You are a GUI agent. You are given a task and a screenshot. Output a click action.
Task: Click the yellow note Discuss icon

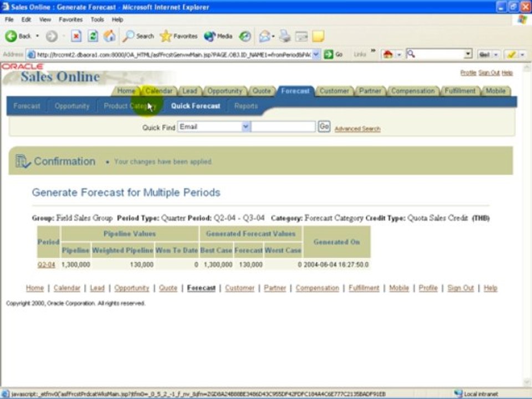(318, 36)
